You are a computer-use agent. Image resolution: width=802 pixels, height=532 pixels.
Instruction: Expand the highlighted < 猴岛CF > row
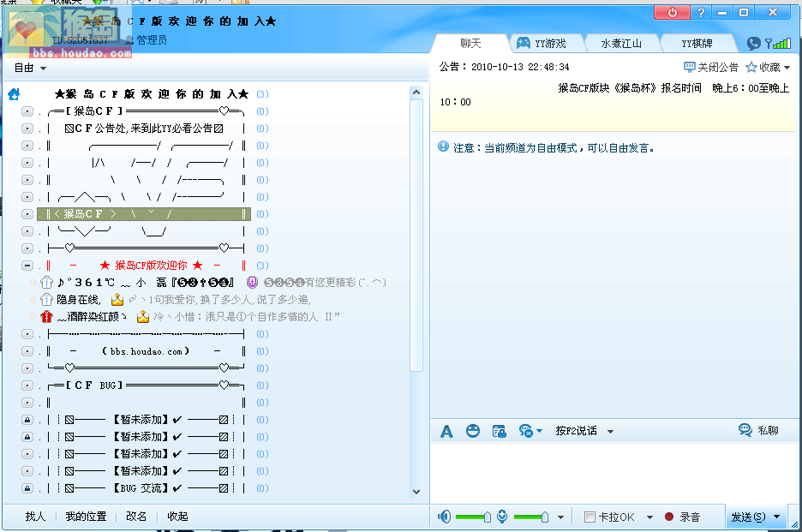pos(27,214)
